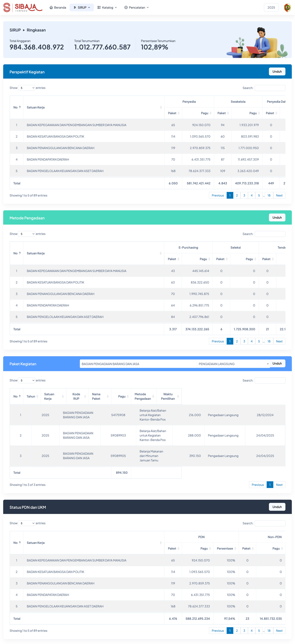Focus Metode Pengadaan search field

tap(270, 234)
